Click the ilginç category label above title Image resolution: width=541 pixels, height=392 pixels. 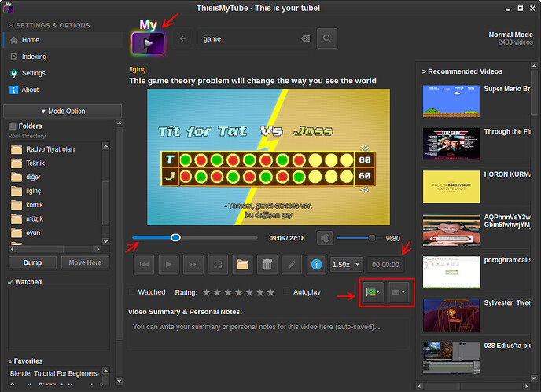click(x=138, y=70)
